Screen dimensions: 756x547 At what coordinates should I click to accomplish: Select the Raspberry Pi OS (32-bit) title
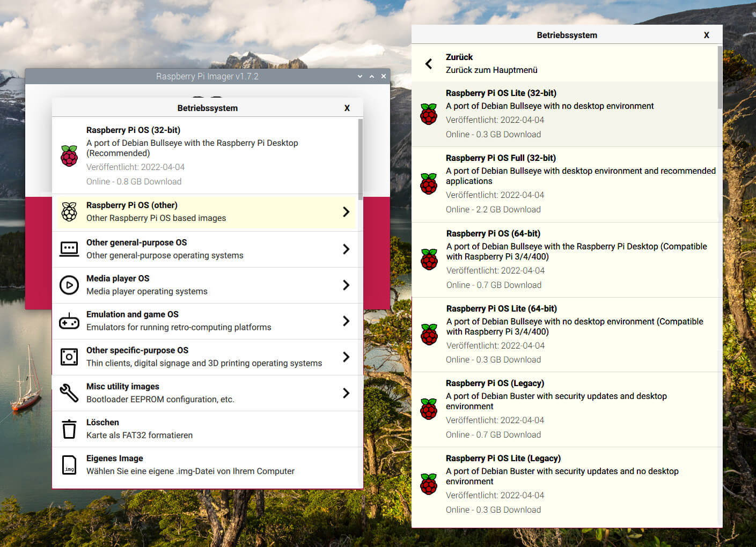click(133, 130)
